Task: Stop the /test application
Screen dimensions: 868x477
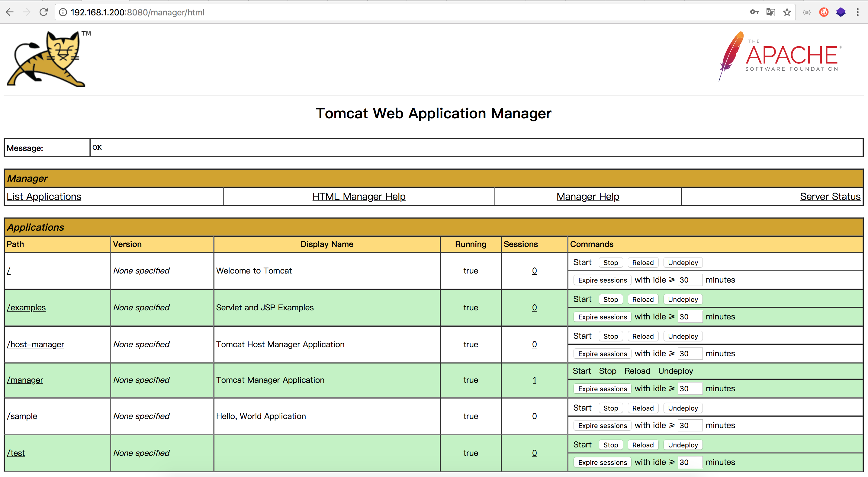Action: coord(611,445)
